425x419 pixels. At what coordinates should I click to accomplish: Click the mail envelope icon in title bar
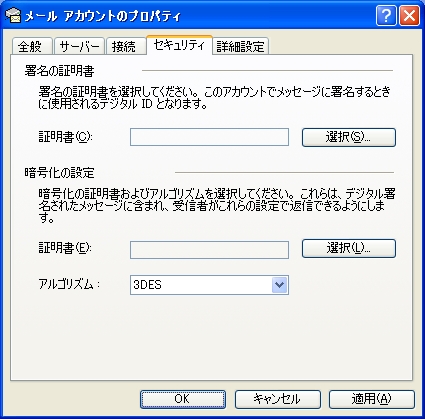pos(13,15)
